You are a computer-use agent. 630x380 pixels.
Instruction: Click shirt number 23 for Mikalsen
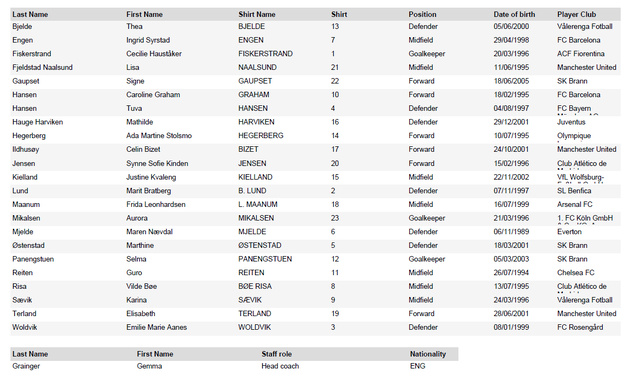335,218
